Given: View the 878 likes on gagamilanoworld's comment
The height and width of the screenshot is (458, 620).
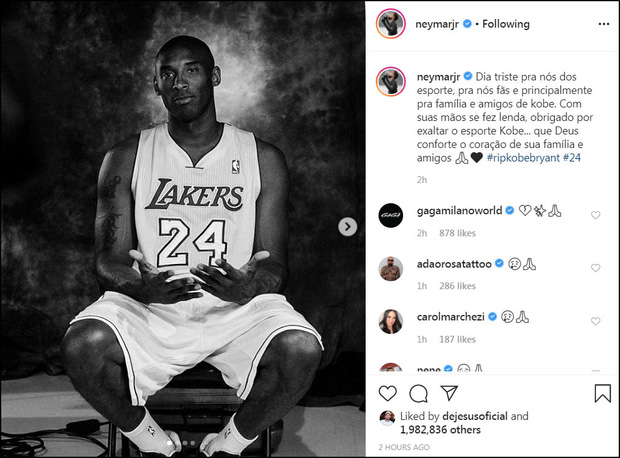Looking at the screenshot, I should [x=455, y=232].
